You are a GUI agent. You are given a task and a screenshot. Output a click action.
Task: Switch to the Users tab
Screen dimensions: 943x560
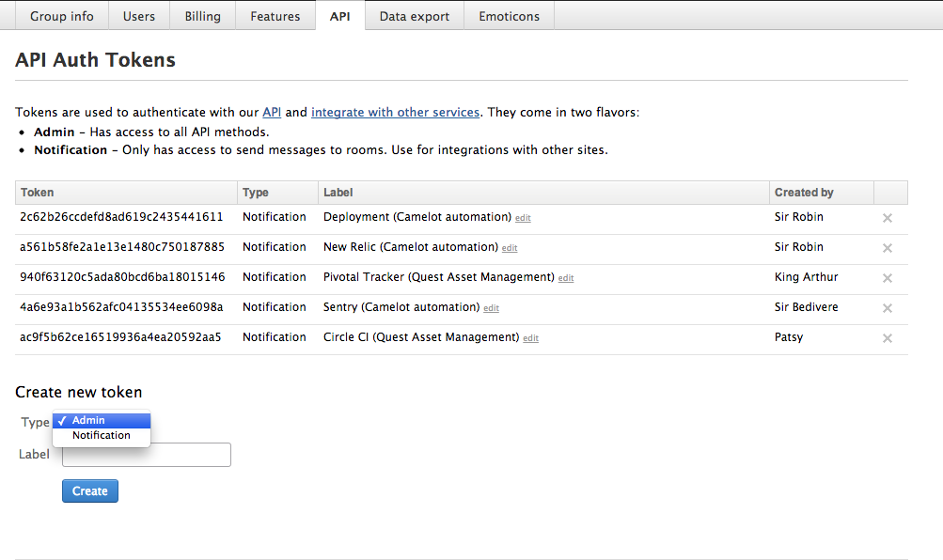139,16
